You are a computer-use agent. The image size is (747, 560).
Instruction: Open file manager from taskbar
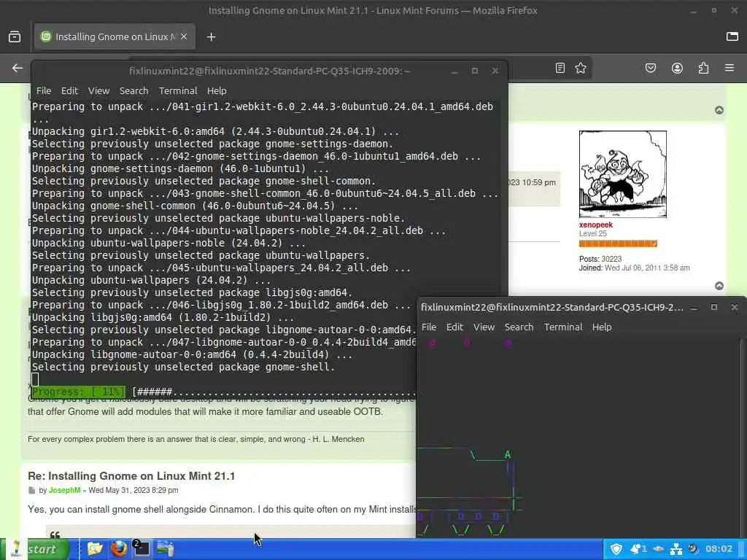point(95,549)
